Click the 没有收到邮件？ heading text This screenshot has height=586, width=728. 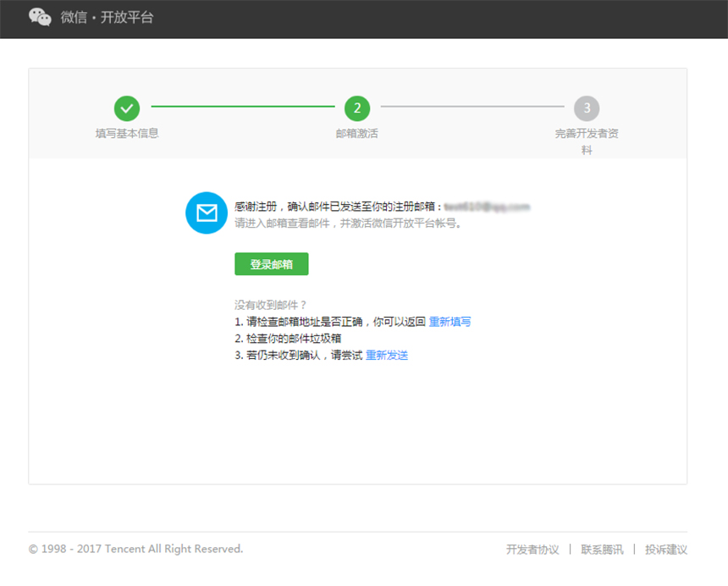(x=270, y=305)
